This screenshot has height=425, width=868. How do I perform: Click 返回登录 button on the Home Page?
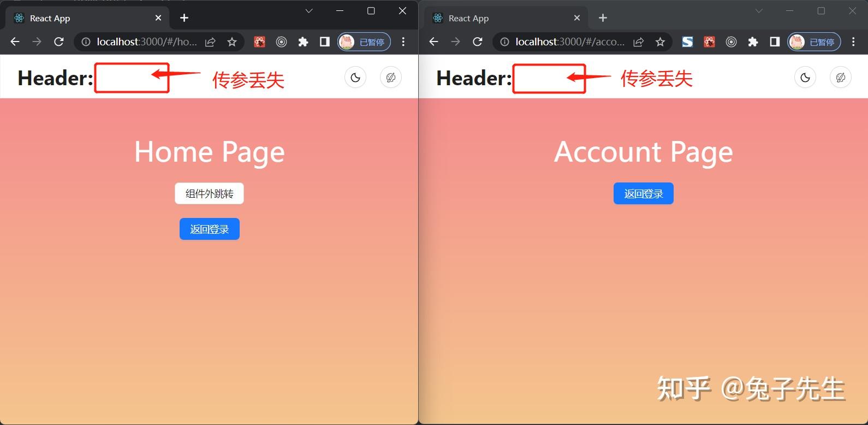[210, 229]
